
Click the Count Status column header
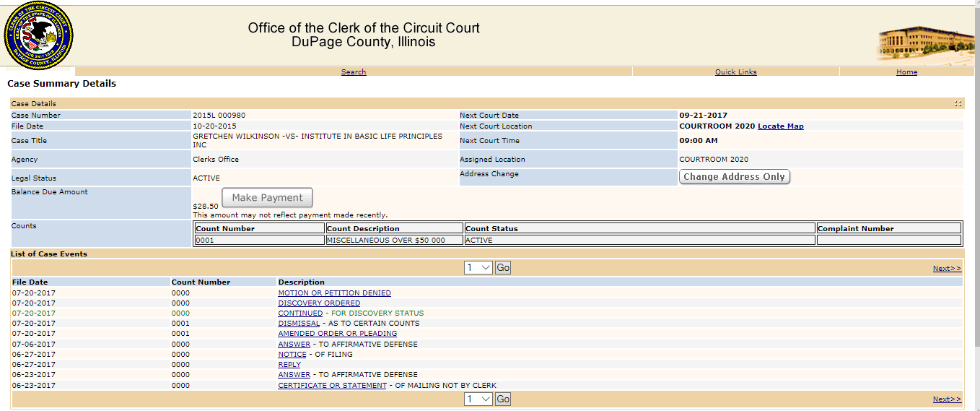491,229
